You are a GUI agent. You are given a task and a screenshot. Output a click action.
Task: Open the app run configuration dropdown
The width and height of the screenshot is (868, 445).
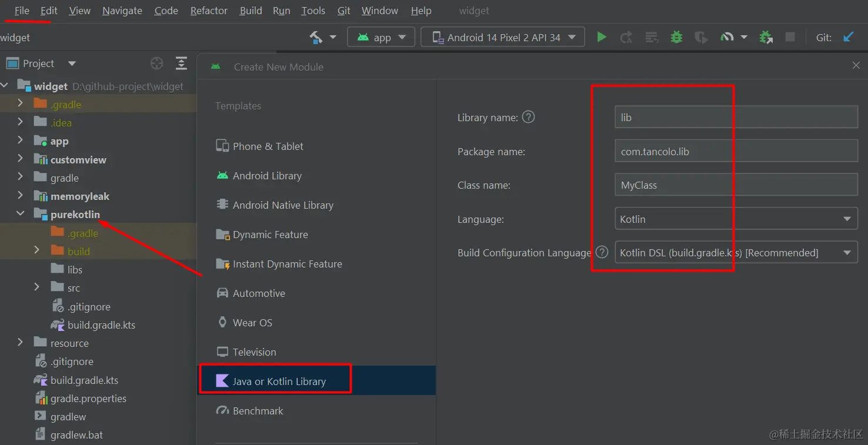click(381, 37)
